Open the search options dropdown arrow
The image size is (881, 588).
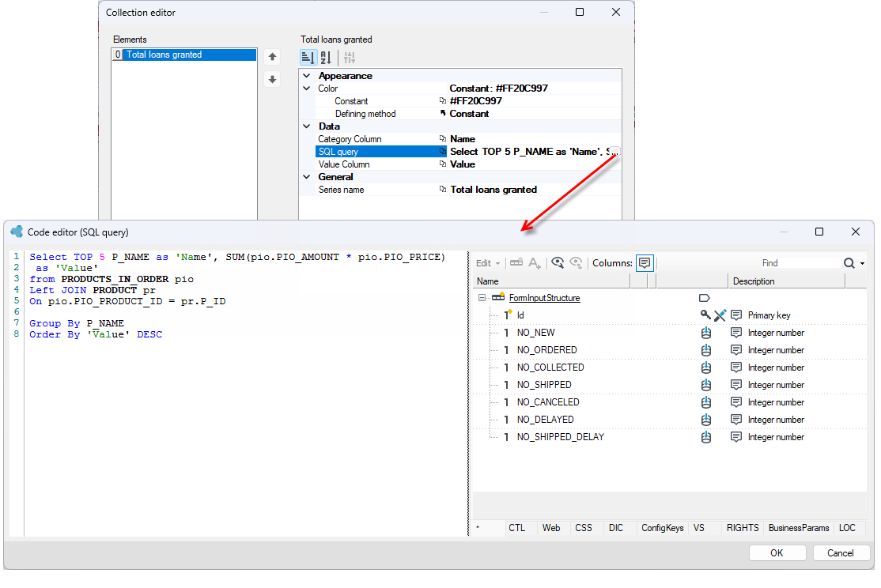(863, 263)
